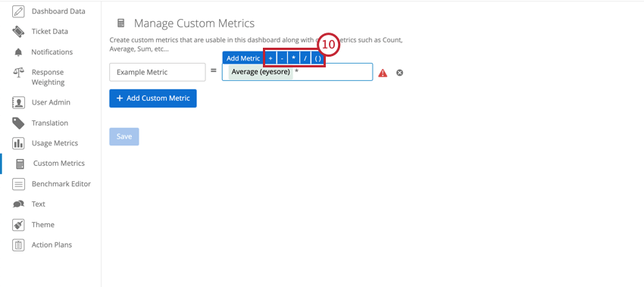644x287 pixels.
Task: Click the Response Weighting scales icon
Action: pyautogui.click(x=18, y=73)
